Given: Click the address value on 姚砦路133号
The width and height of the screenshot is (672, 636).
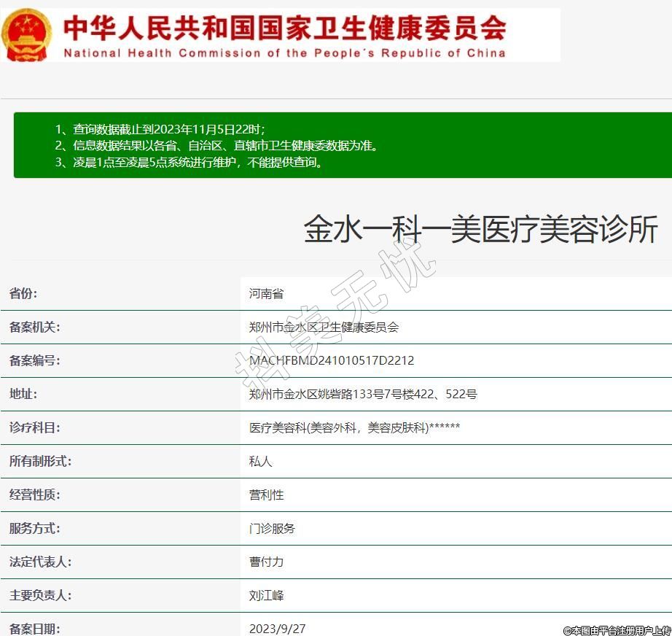Looking at the screenshot, I should [x=363, y=395].
